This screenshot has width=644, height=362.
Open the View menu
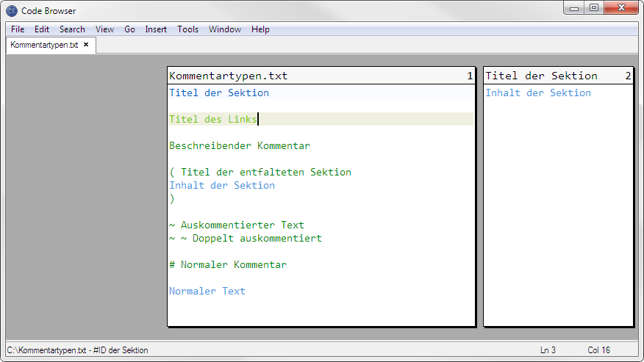(x=104, y=29)
